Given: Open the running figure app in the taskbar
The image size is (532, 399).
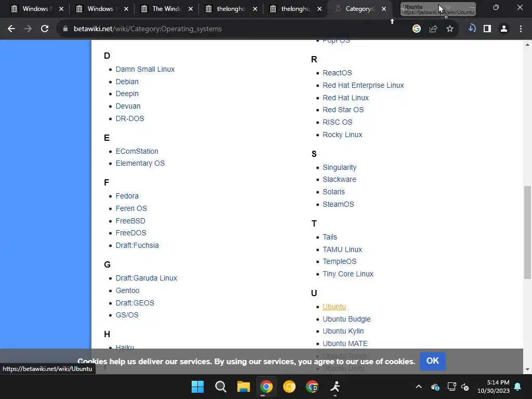Looking at the screenshot, I should [335, 387].
